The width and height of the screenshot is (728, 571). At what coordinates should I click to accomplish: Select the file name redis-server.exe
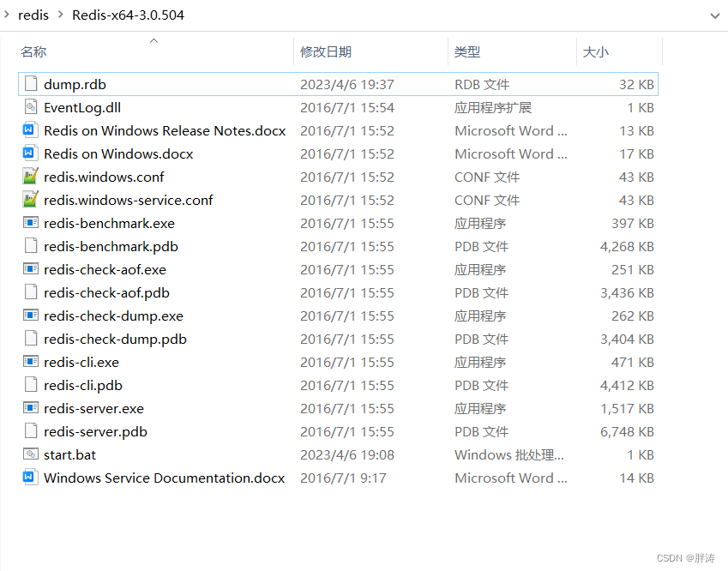click(x=93, y=408)
